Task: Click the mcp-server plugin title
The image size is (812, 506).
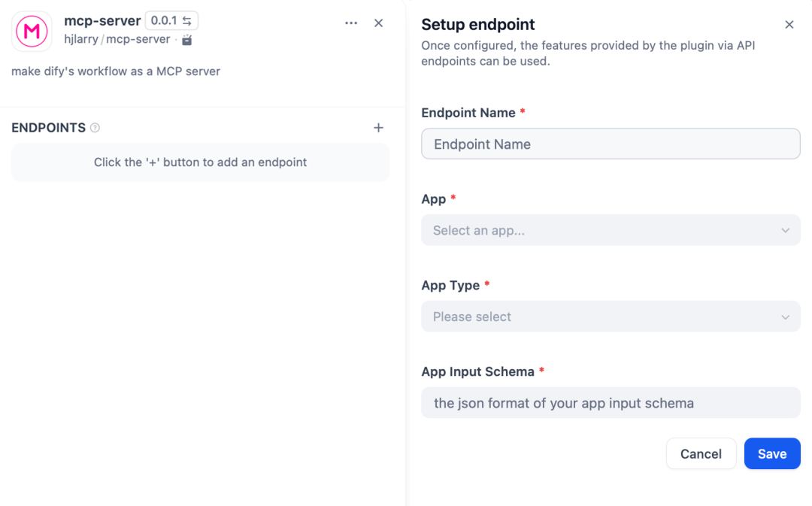Action: pos(102,21)
